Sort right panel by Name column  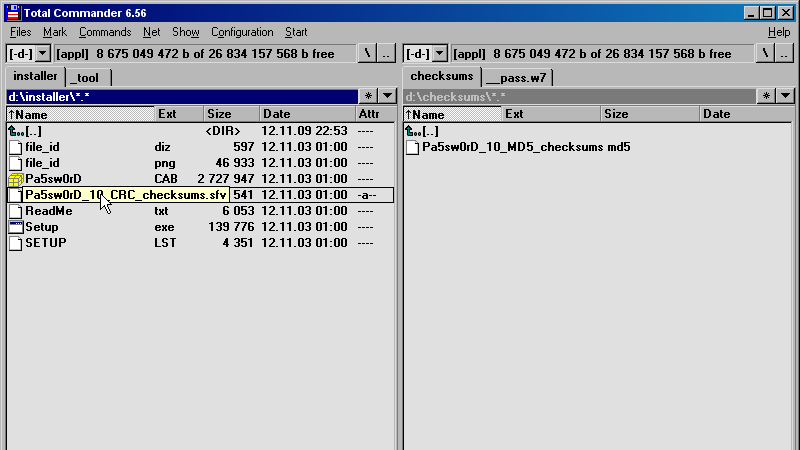453,114
